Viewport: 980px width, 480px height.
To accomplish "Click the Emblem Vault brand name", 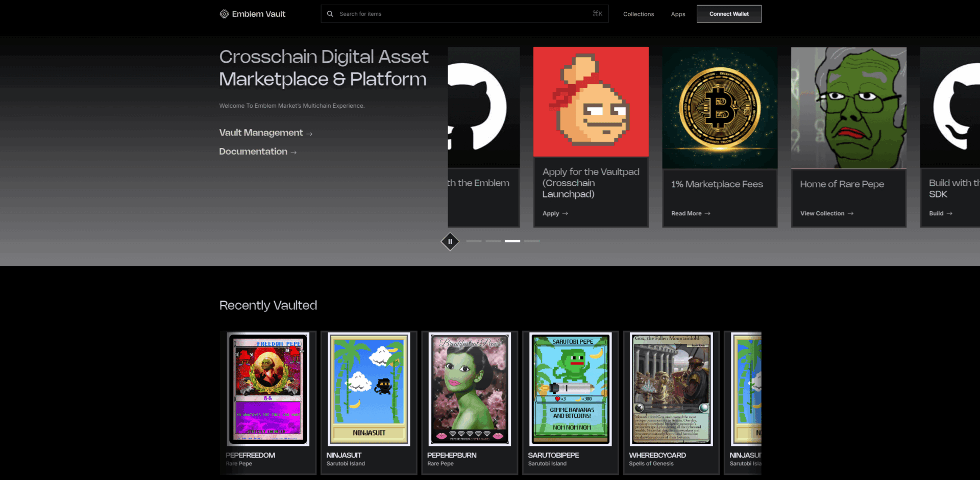I will 259,14.
